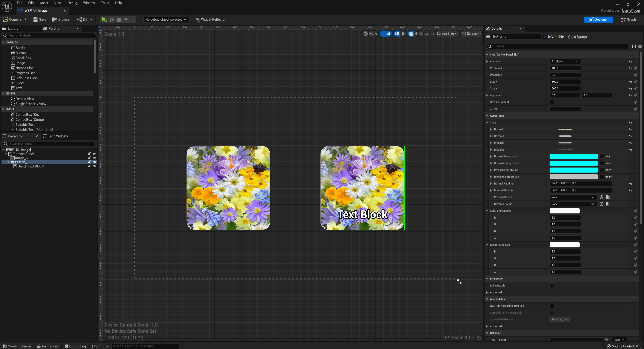Viewport: 644px width, 349px height.
Task: Click the Compile button icon
Action: pos(6,20)
